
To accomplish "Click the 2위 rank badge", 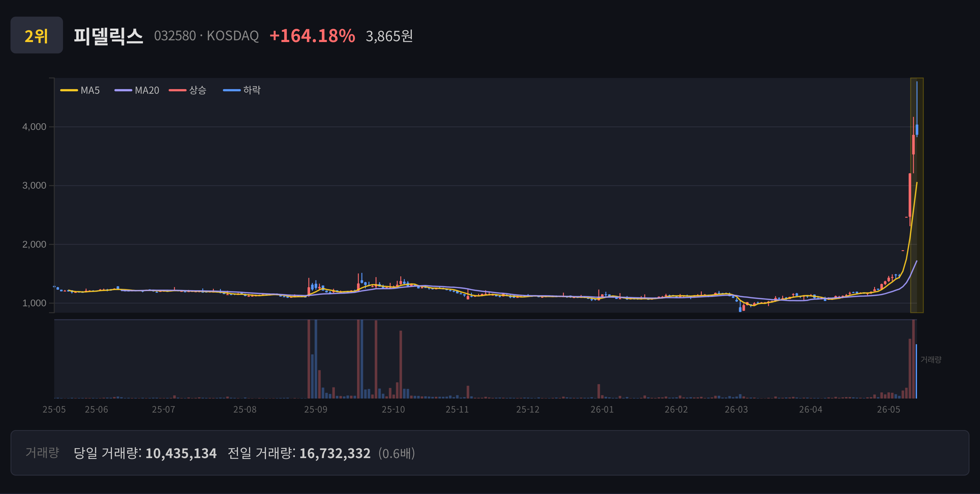I will pos(36,35).
